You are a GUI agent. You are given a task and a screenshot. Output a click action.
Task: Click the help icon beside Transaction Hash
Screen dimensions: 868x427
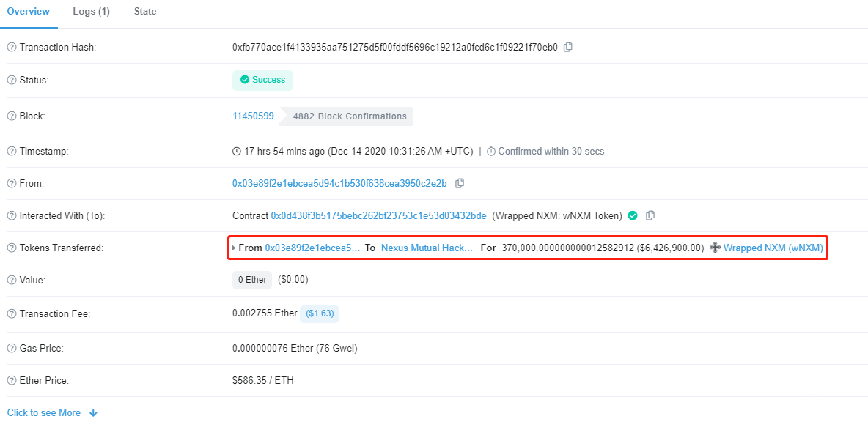pyautogui.click(x=12, y=47)
